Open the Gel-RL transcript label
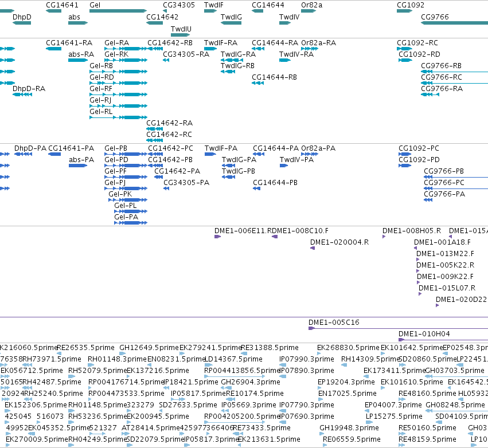Screen dimensions: 488x448 (x=101, y=111)
